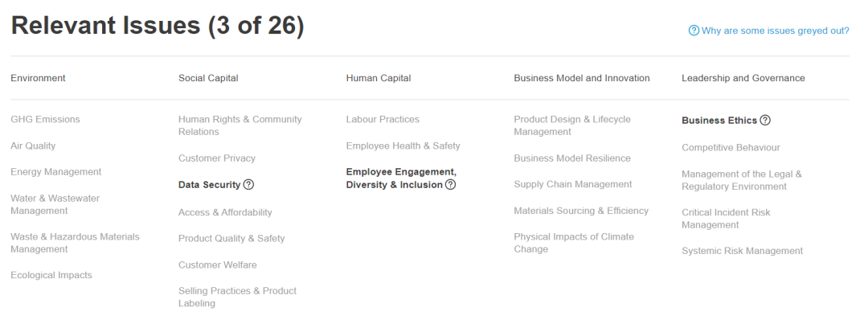Screen dimensions: 868x324
Task: Click the help icon after Diversity & Inclusion
Action: pos(450,185)
